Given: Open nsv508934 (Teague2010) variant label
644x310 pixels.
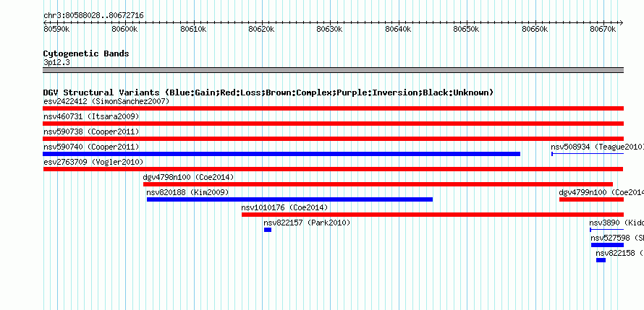Looking at the screenshot, I should point(597,147).
